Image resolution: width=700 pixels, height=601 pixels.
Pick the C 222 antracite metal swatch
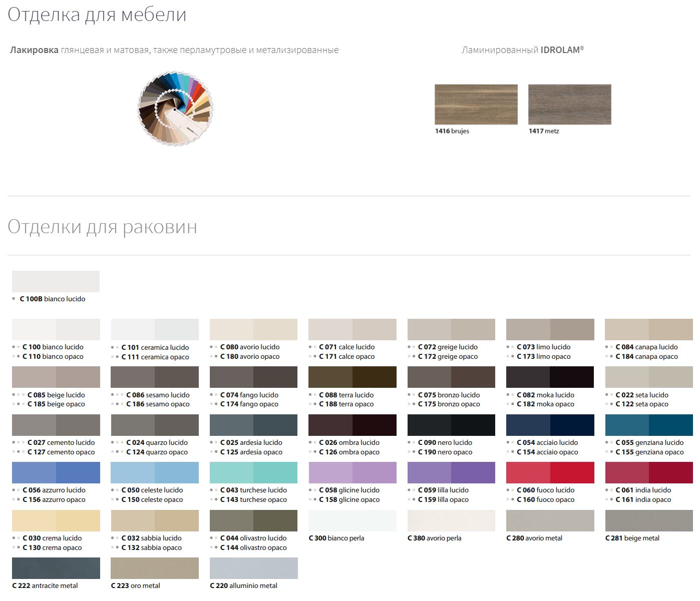(56, 568)
